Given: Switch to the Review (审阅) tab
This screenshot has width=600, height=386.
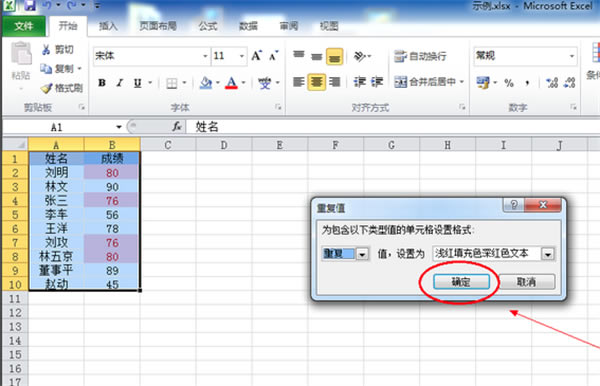Looking at the screenshot, I should pyautogui.click(x=289, y=26).
